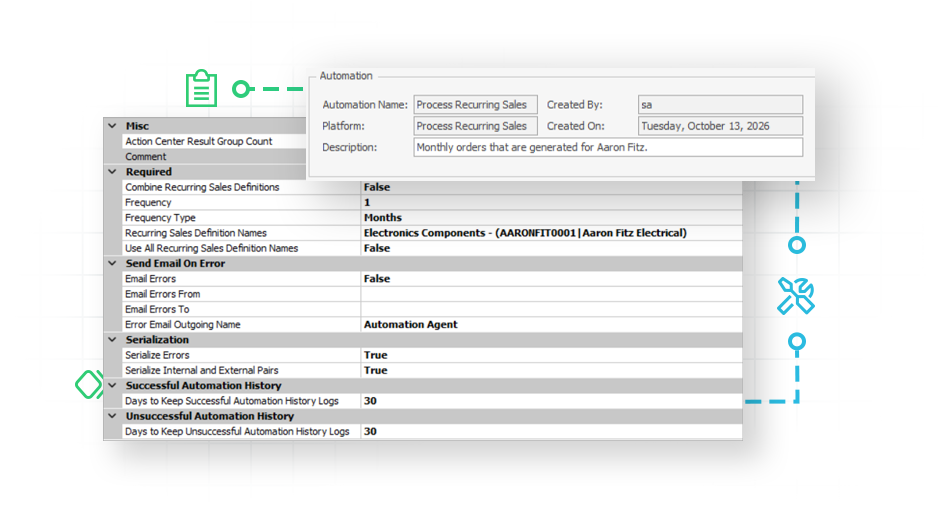Click the Email Errors False value
Viewport: 938px width, 509px height.
377,279
